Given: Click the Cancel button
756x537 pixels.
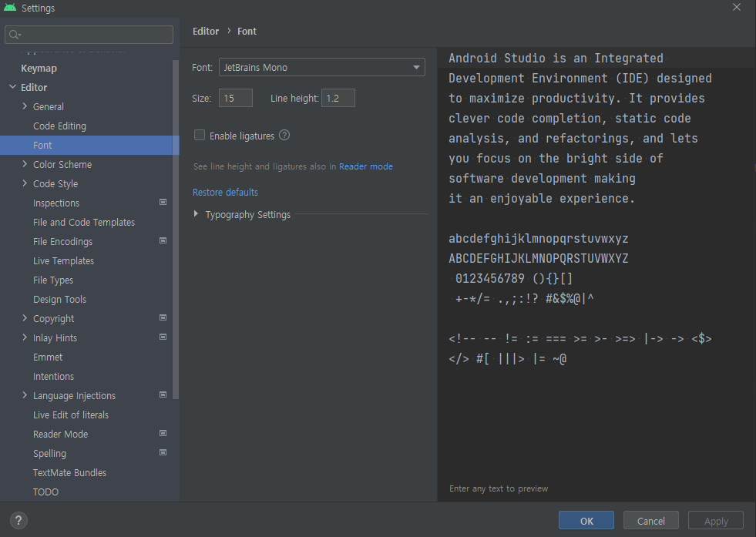Looking at the screenshot, I should [x=651, y=521].
